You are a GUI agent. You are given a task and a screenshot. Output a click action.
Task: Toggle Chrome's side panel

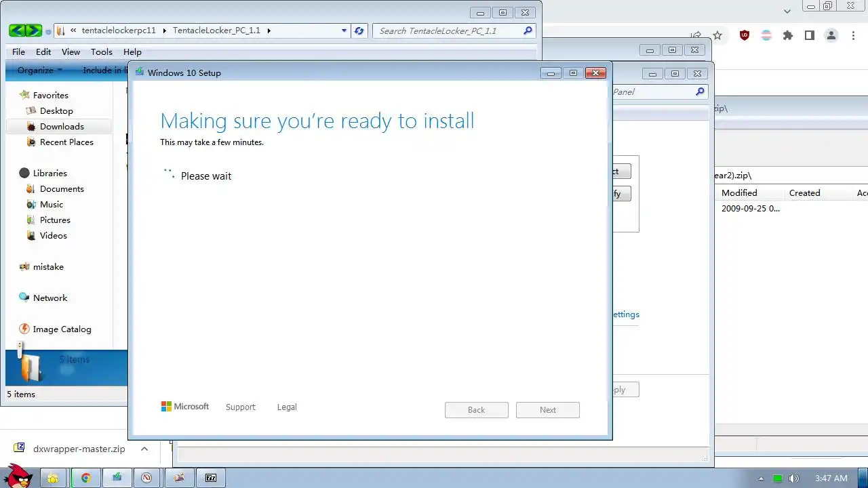tap(810, 35)
